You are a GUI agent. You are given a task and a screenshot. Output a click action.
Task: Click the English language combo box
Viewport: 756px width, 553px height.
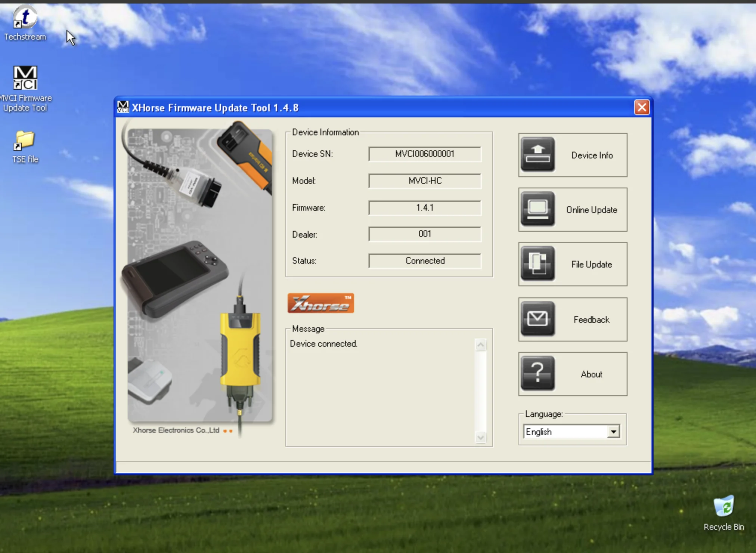pyautogui.click(x=566, y=432)
